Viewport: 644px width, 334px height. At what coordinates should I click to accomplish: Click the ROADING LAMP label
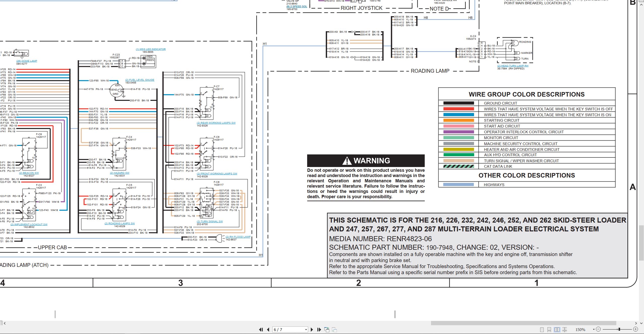coord(430,71)
